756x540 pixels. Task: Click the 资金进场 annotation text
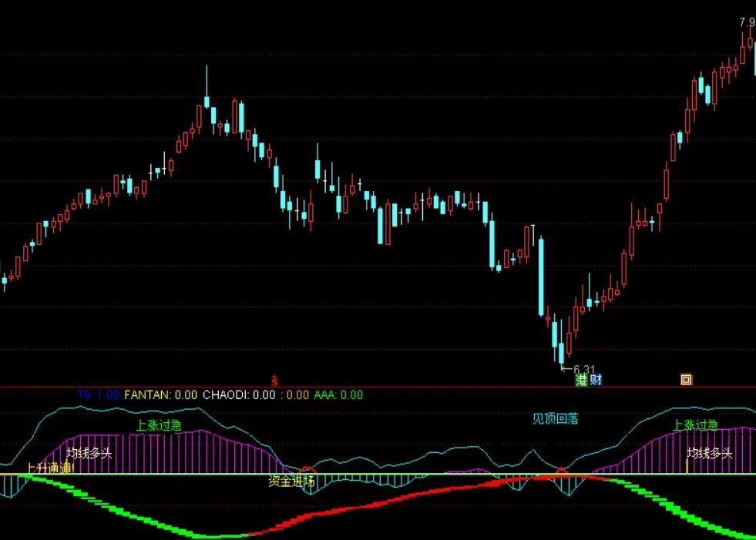coord(291,481)
